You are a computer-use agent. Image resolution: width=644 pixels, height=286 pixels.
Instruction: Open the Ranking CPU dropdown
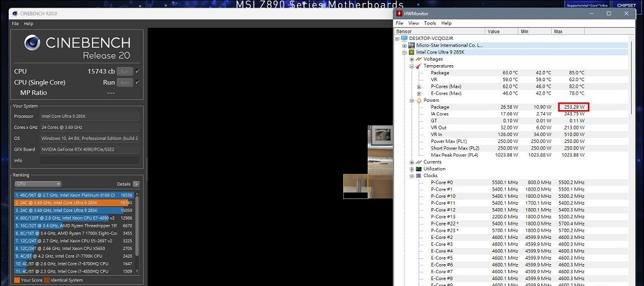pos(38,184)
